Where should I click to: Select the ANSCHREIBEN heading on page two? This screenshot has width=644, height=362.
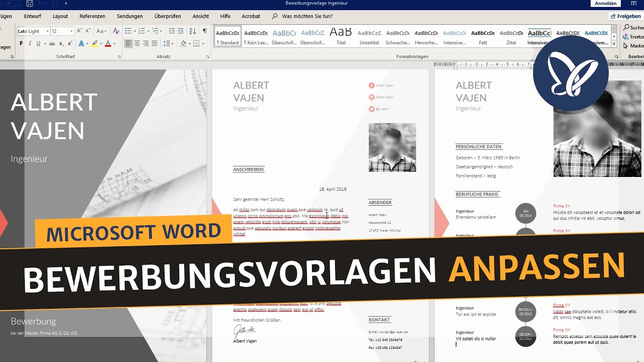point(249,169)
